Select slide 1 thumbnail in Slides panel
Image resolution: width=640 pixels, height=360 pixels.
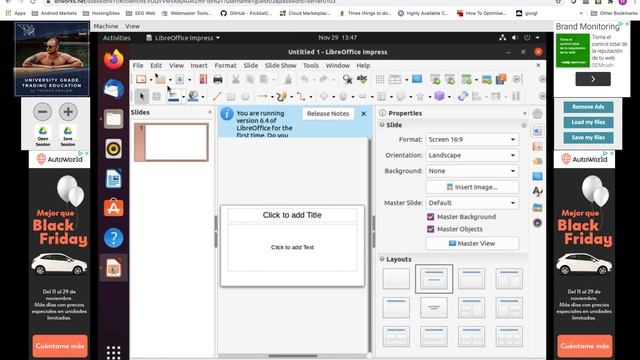click(x=171, y=142)
